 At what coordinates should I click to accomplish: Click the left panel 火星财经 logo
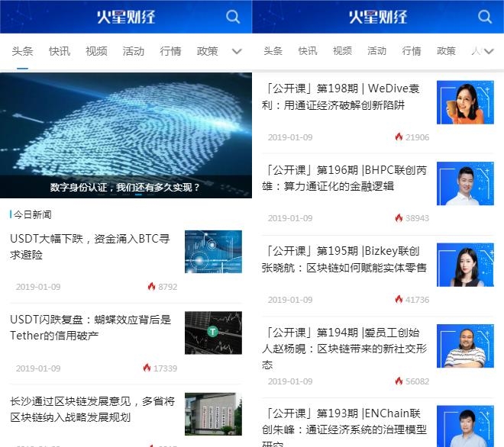(126, 17)
